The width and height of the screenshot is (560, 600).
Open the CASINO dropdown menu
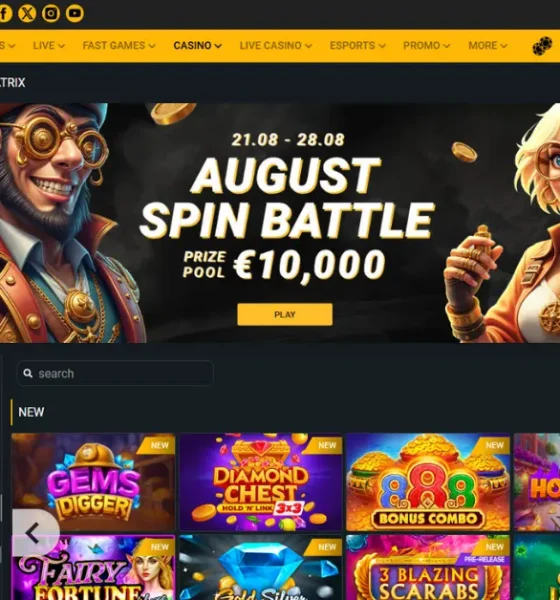[x=198, y=46]
